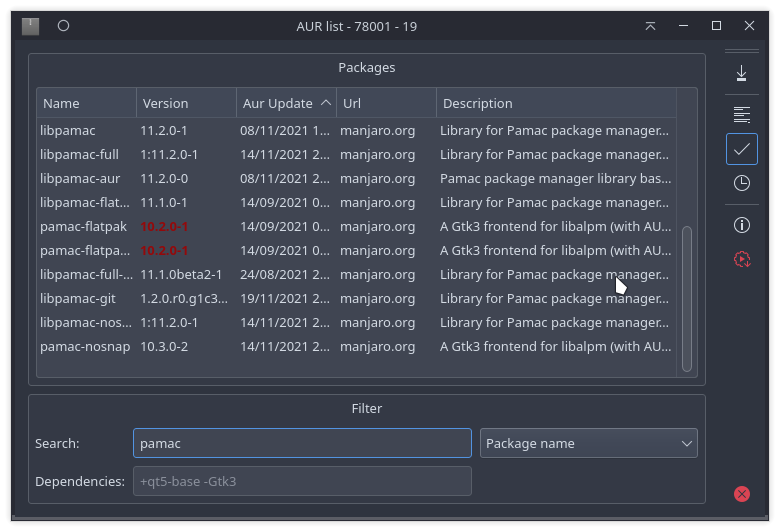
Task: Click the 19/11/2021 update date cell
Action: (x=285, y=299)
